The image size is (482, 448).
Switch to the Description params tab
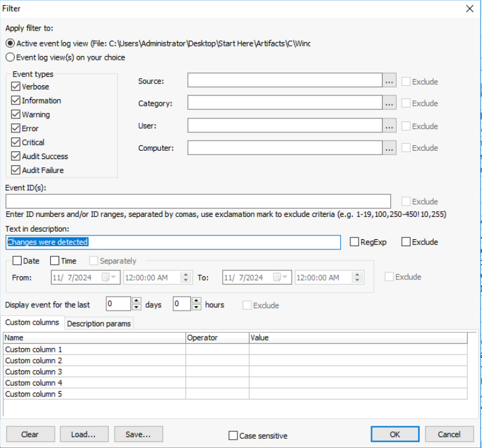[x=99, y=323]
